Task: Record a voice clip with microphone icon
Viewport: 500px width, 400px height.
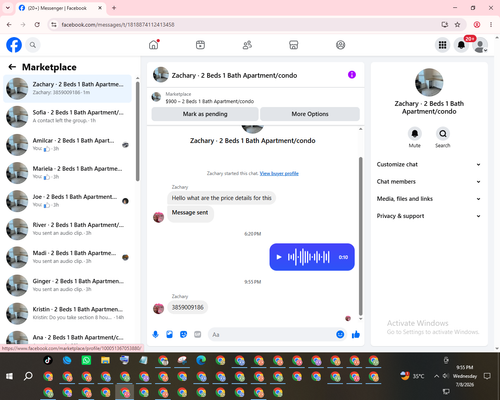Action: pos(155,334)
